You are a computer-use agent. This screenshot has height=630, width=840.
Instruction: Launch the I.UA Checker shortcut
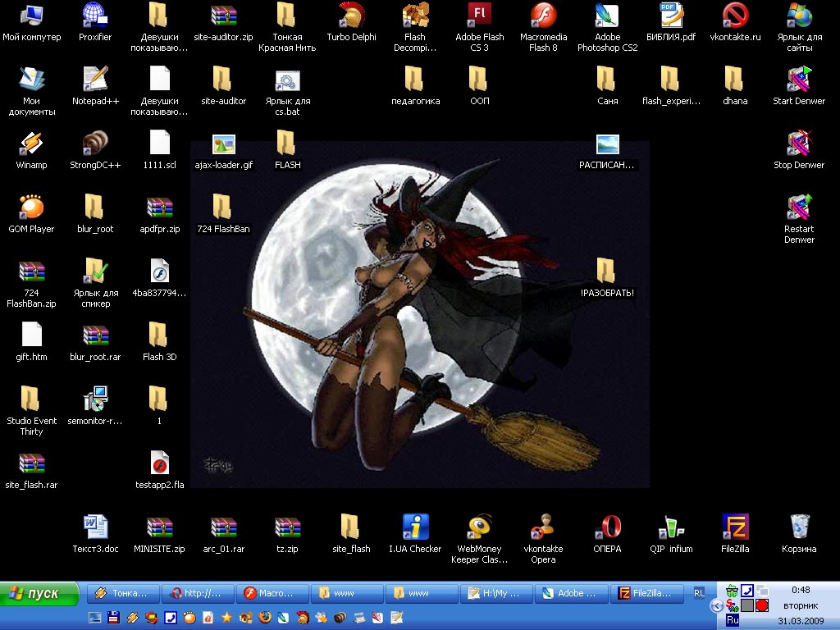coord(415,533)
